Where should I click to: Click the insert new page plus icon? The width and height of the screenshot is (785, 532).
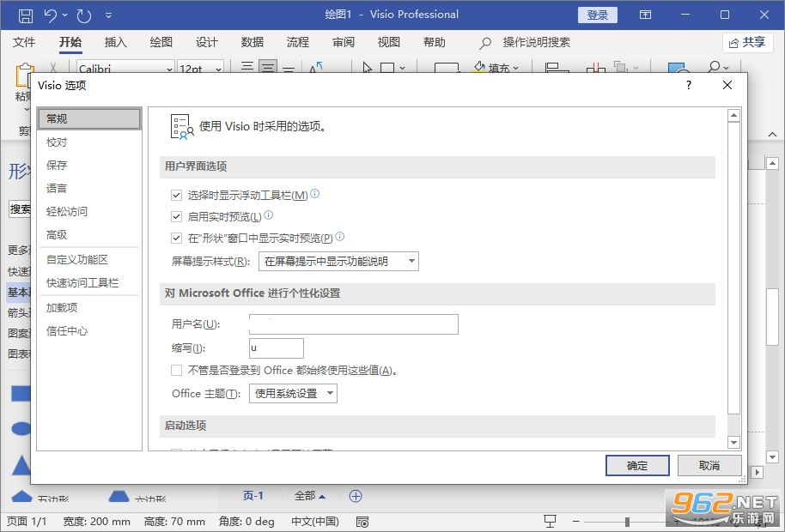click(356, 496)
